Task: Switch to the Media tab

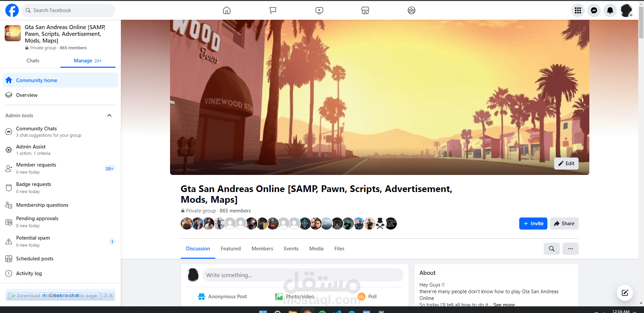Action: (x=316, y=249)
